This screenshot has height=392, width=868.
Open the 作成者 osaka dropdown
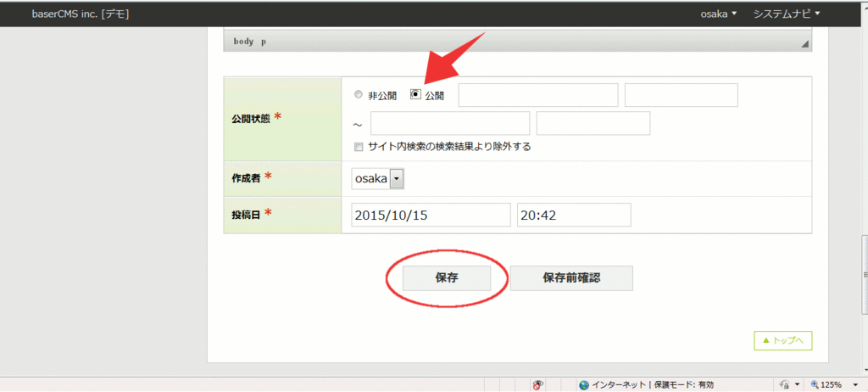[x=379, y=178]
